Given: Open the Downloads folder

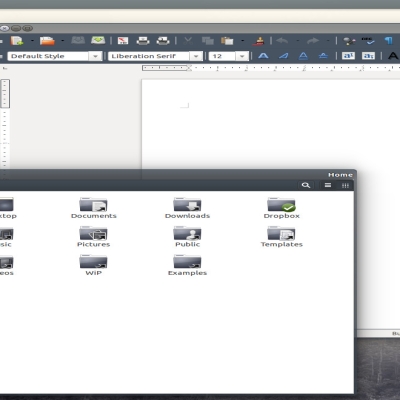Looking at the screenshot, I should 187,208.
